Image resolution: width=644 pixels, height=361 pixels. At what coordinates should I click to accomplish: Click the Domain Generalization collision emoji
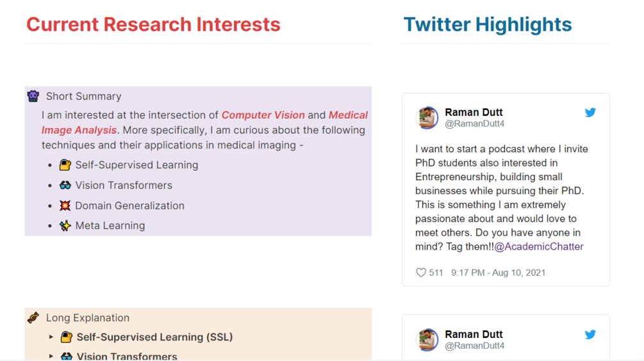pyautogui.click(x=65, y=205)
